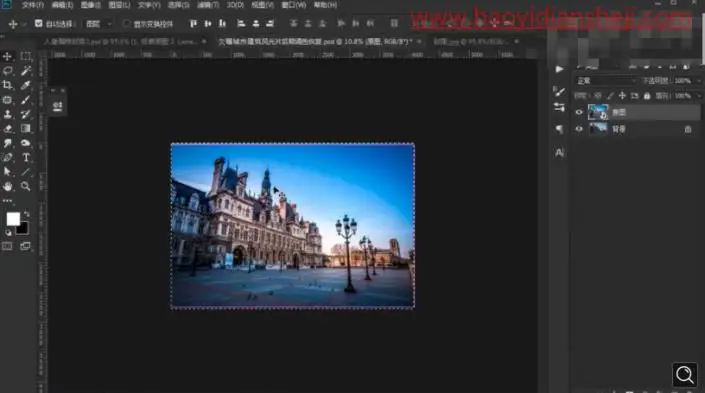Open the 正常 blend mode dropdown

[607, 81]
